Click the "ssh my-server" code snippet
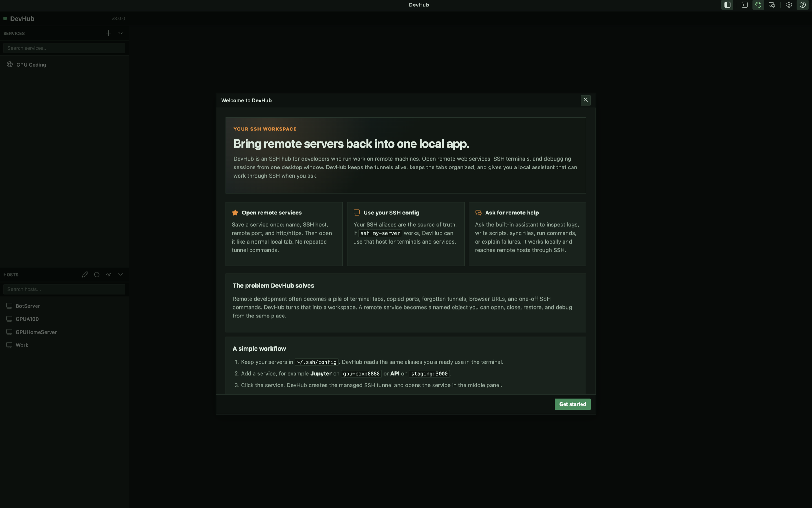The width and height of the screenshot is (812, 508). pyautogui.click(x=380, y=233)
